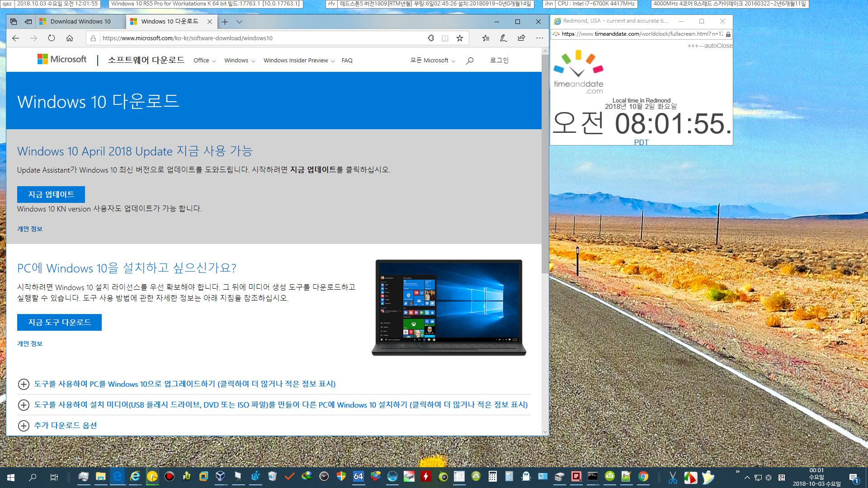The height and width of the screenshot is (488, 868).
Task: Click the taskbar clock and date
Action: (816, 477)
